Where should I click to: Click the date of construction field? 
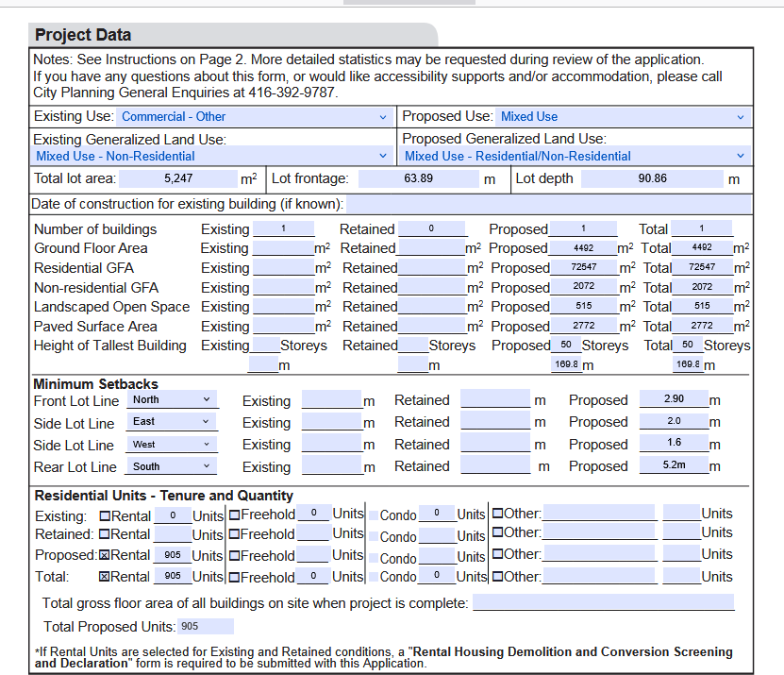549,205
